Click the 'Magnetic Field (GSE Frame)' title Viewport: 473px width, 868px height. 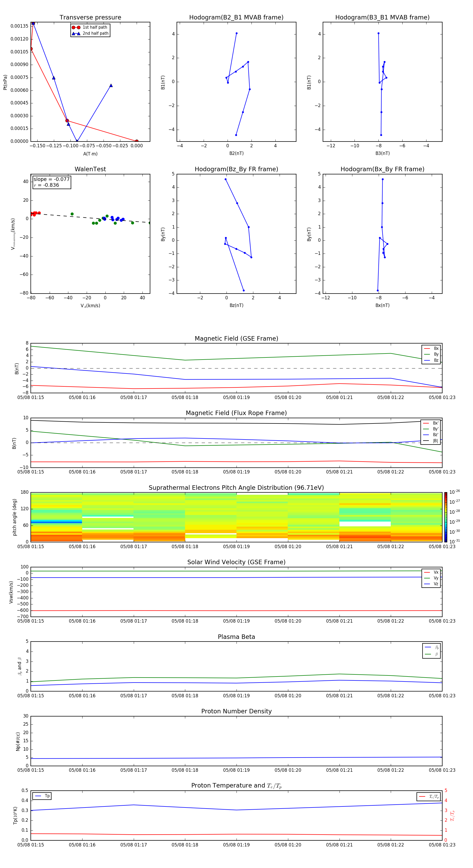(236, 339)
